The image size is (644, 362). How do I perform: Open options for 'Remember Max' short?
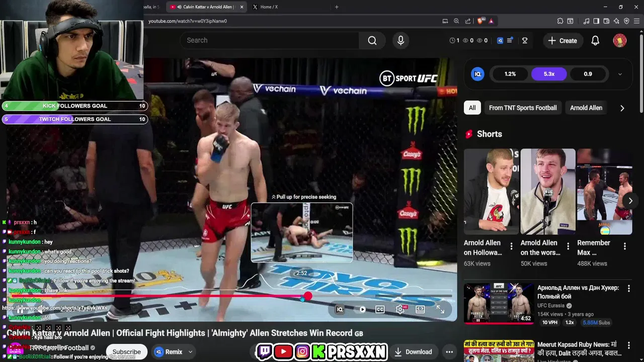click(x=625, y=246)
